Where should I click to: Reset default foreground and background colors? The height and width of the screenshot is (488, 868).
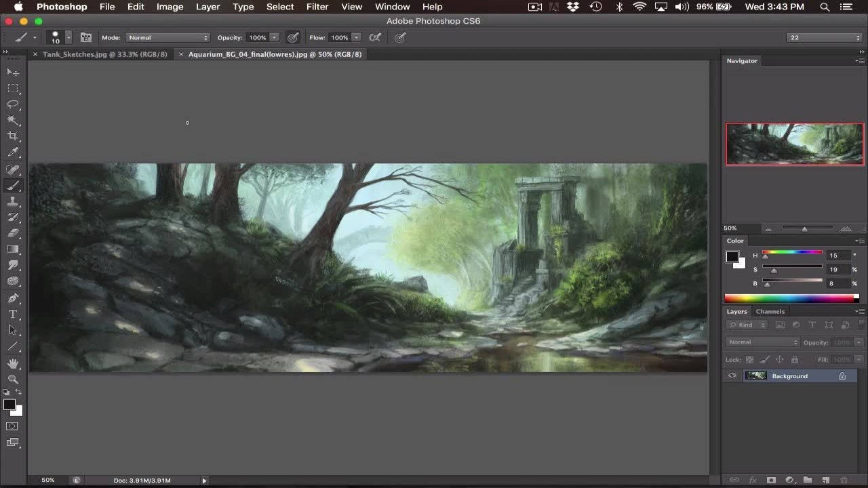click(x=7, y=392)
